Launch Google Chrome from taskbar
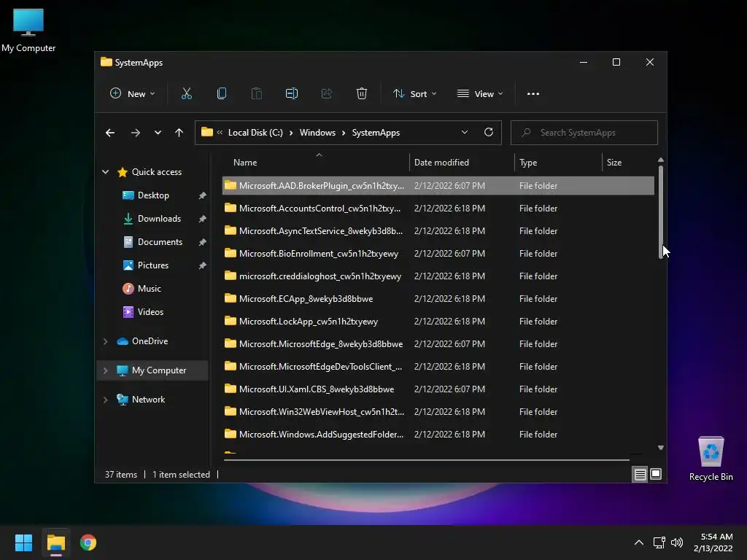The image size is (747, 560). 88,542
